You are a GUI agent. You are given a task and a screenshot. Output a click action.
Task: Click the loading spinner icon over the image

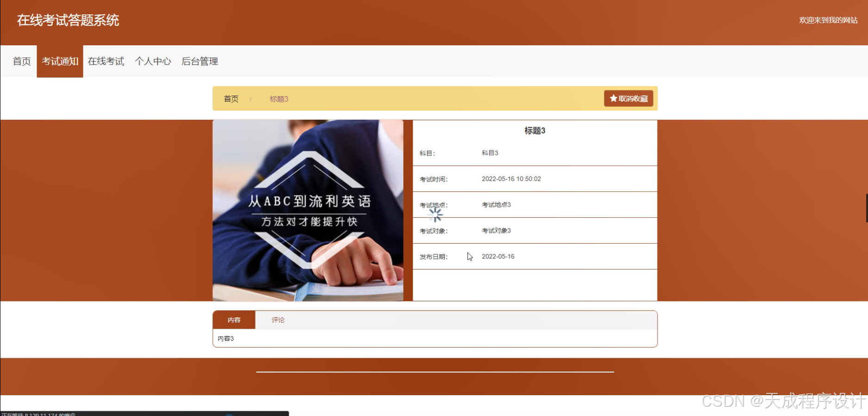[x=435, y=214]
